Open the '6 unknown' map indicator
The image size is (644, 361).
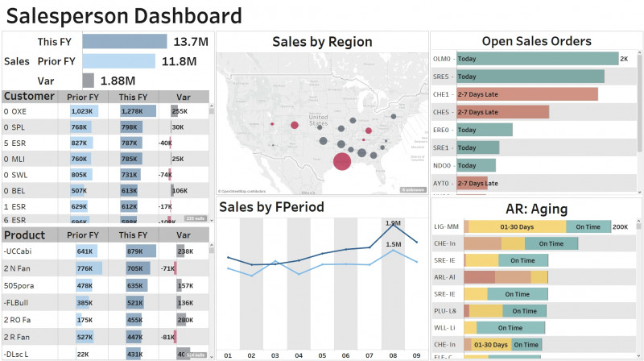(x=413, y=190)
